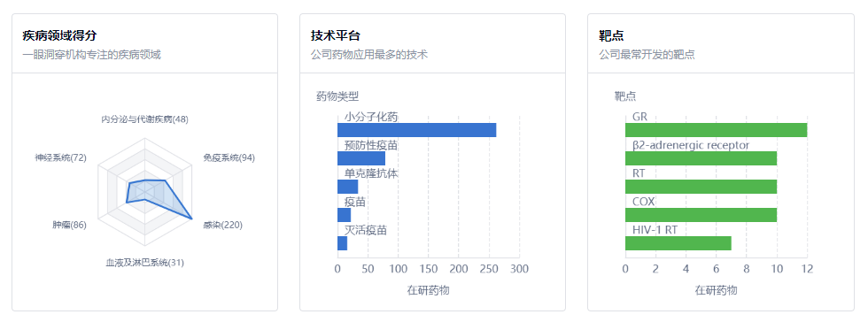Click the 内分泌与代谢疾病(48) label
This screenshot has height=322, width=868.
tap(145, 119)
